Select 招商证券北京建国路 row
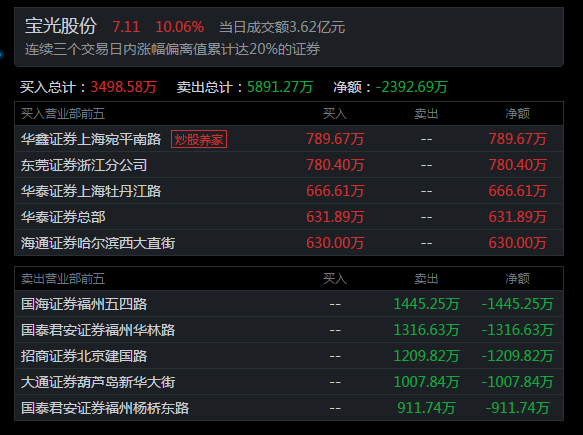 coord(289,356)
